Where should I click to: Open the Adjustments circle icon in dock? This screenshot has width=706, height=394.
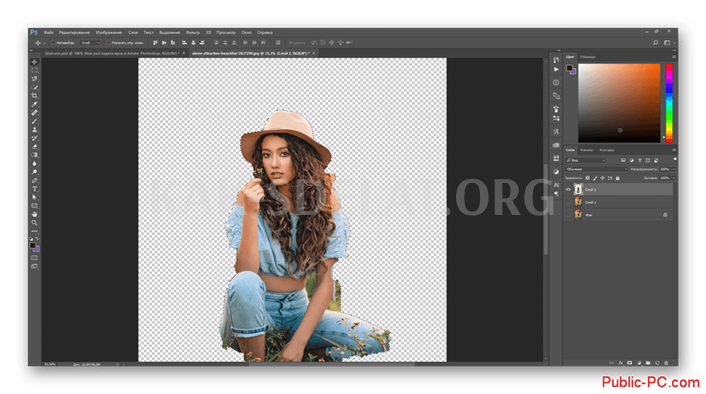556,172
